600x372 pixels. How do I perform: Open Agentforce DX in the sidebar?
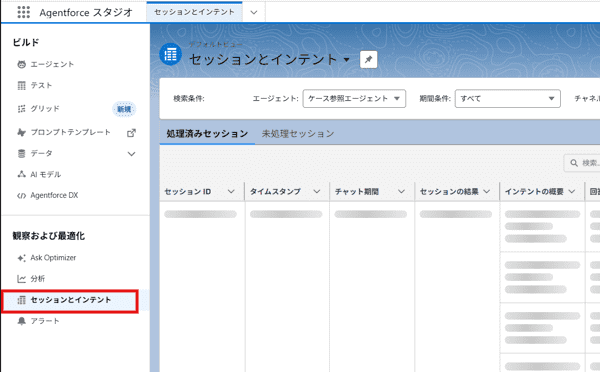pos(54,196)
